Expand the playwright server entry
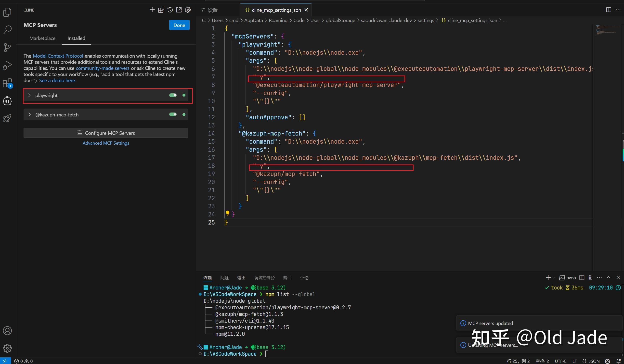 [29, 95]
